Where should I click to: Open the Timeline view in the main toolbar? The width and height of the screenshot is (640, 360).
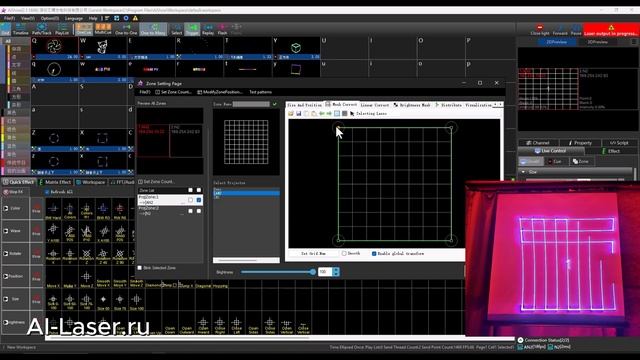pyautogui.click(x=20, y=29)
